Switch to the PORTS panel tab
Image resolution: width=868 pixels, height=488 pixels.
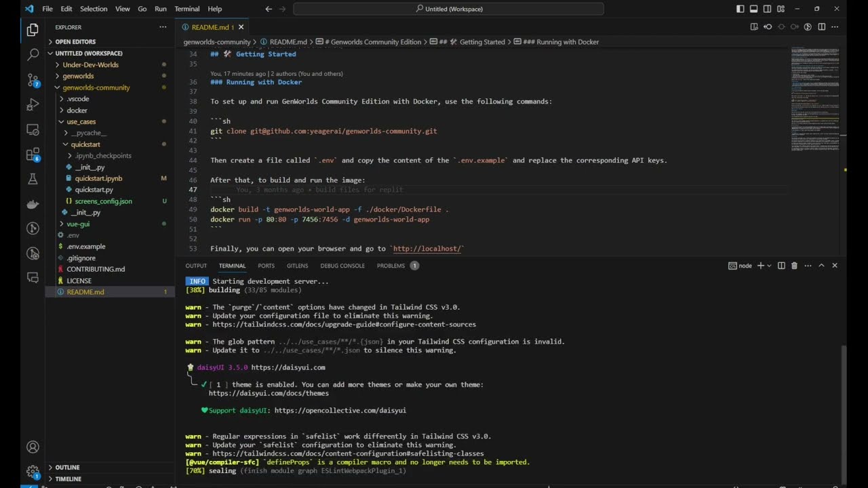click(x=266, y=266)
